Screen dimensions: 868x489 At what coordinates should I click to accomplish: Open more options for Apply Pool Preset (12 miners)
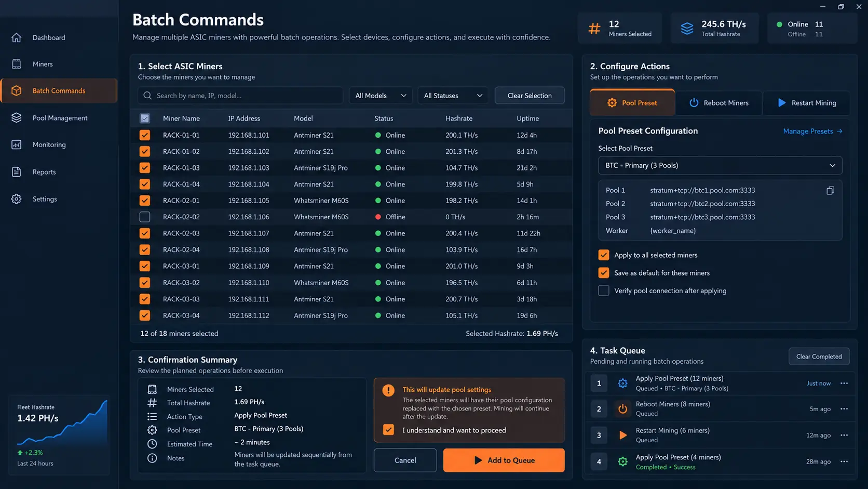pyautogui.click(x=844, y=384)
